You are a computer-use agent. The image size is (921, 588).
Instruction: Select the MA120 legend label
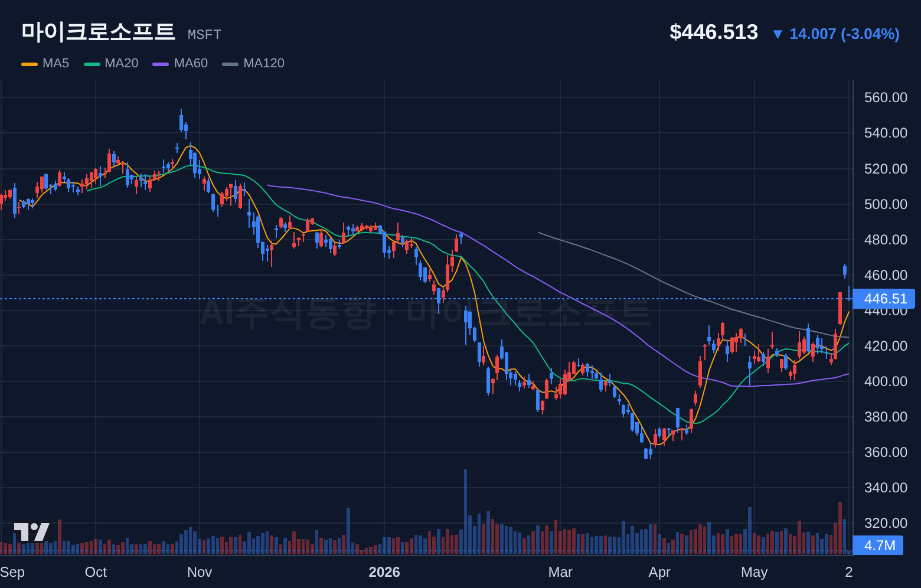(x=264, y=63)
